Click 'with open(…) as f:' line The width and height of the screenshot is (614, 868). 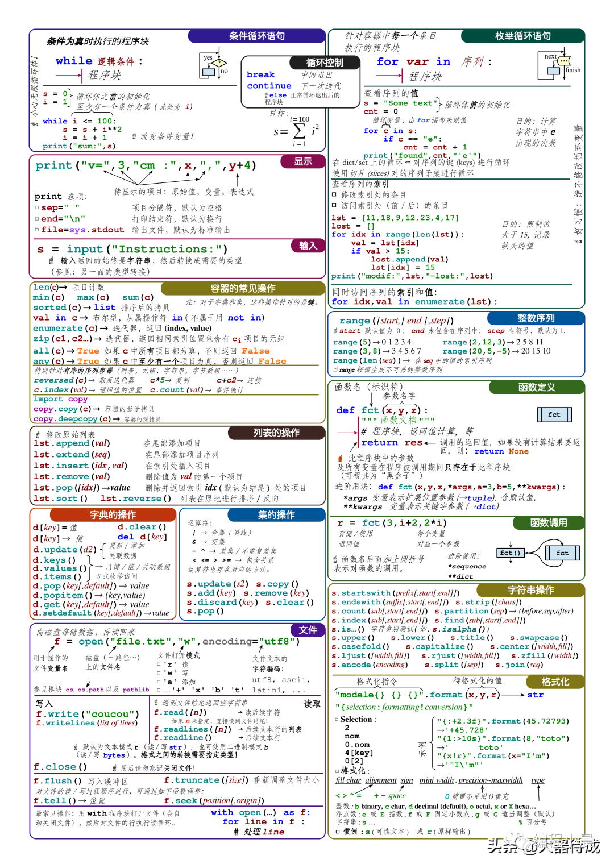[260, 813]
